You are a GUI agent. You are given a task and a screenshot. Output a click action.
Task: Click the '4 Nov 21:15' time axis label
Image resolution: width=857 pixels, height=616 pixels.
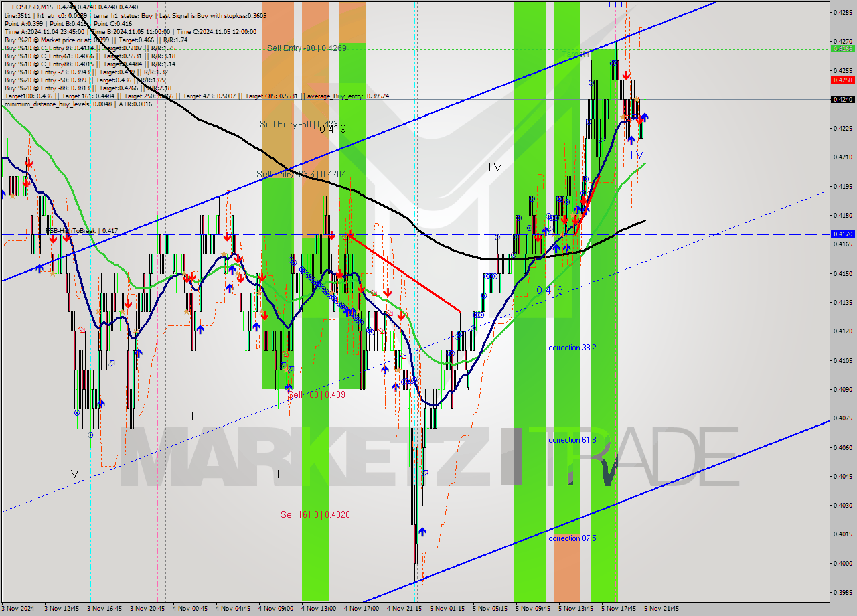click(404, 609)
